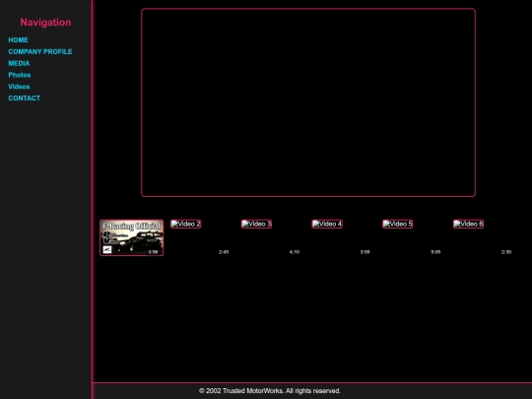The height and width of the screenshot is (399, 532).
Task: Open the Videos sub-link
Action: tap(19, 87)
